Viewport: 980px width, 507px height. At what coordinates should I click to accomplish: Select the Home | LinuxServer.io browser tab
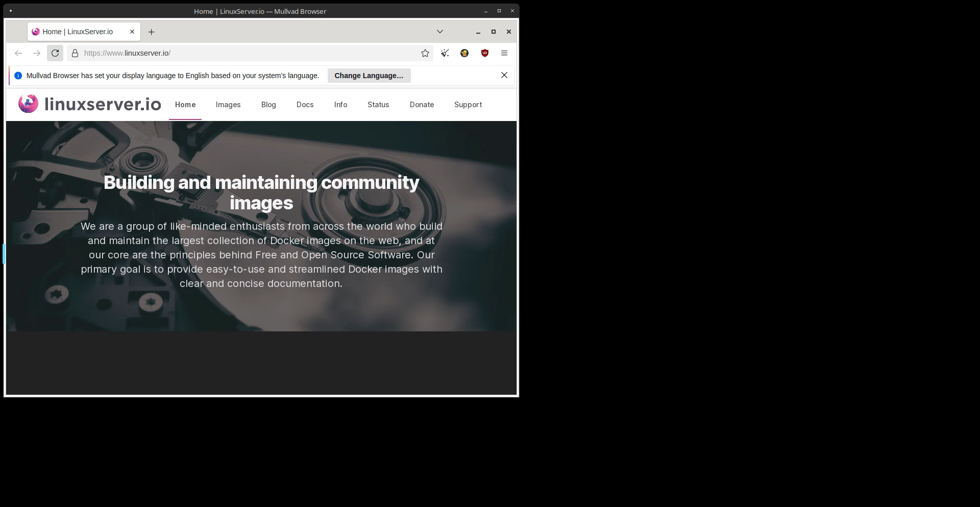point(78,32)
